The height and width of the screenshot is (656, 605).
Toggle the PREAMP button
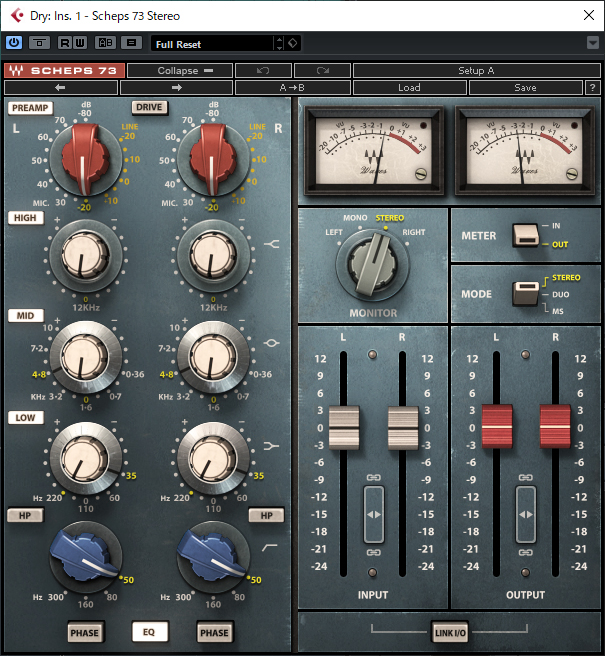coord(31,108)
